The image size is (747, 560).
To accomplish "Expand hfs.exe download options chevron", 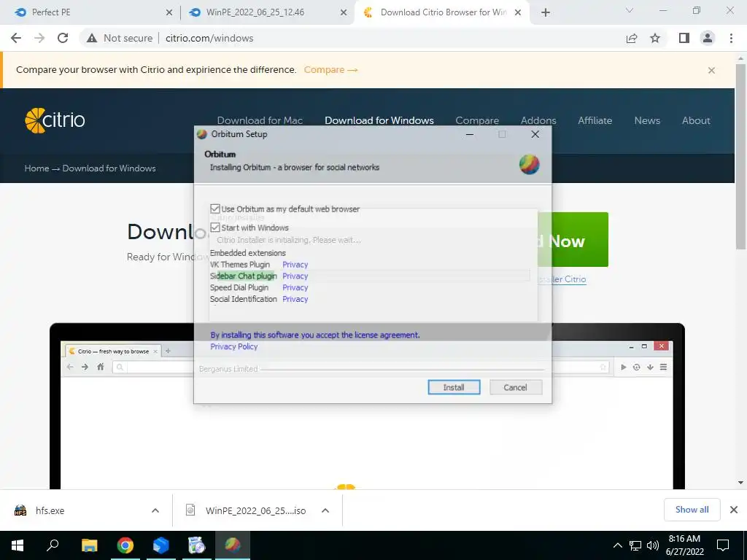I will (x=155, y=510).
